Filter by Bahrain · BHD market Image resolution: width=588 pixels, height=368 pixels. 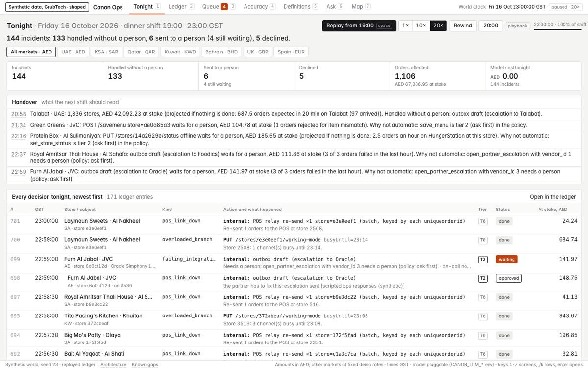click(x=221, y=52)
